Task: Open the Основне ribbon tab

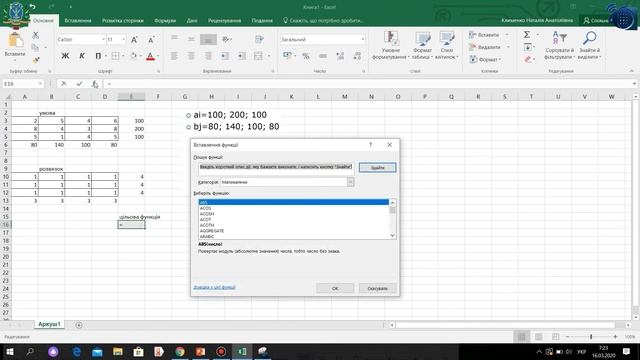Action: (43, 20)
